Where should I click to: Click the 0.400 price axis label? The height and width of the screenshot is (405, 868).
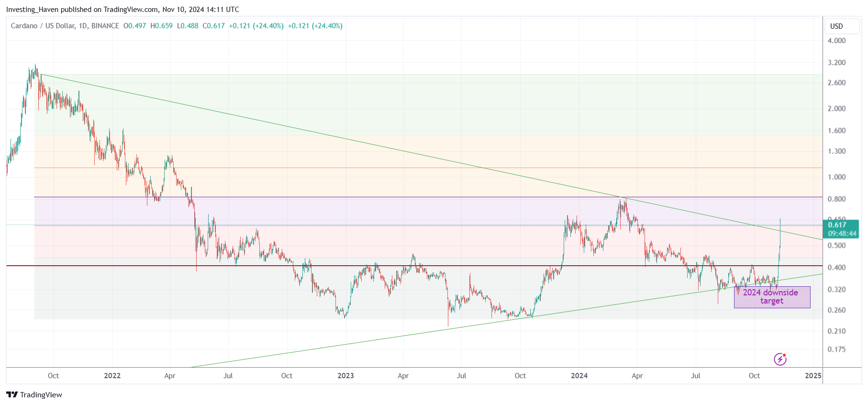click(x=836, y=268)
